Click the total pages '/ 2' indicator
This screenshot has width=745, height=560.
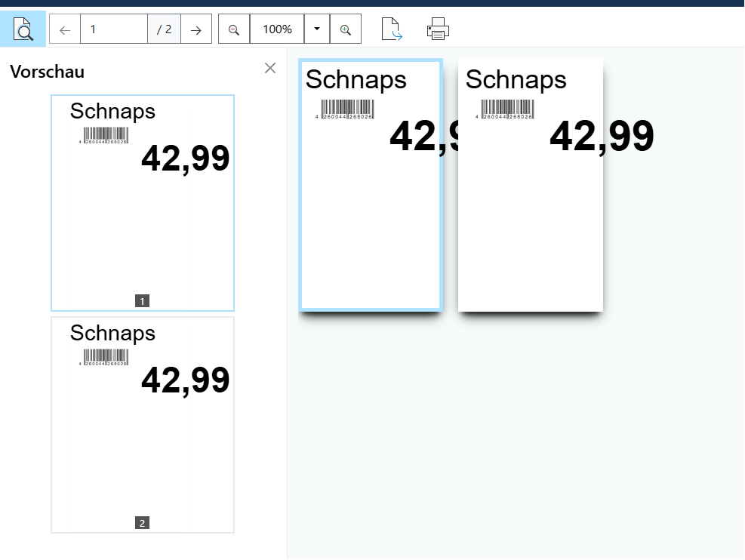pos(164,29)
